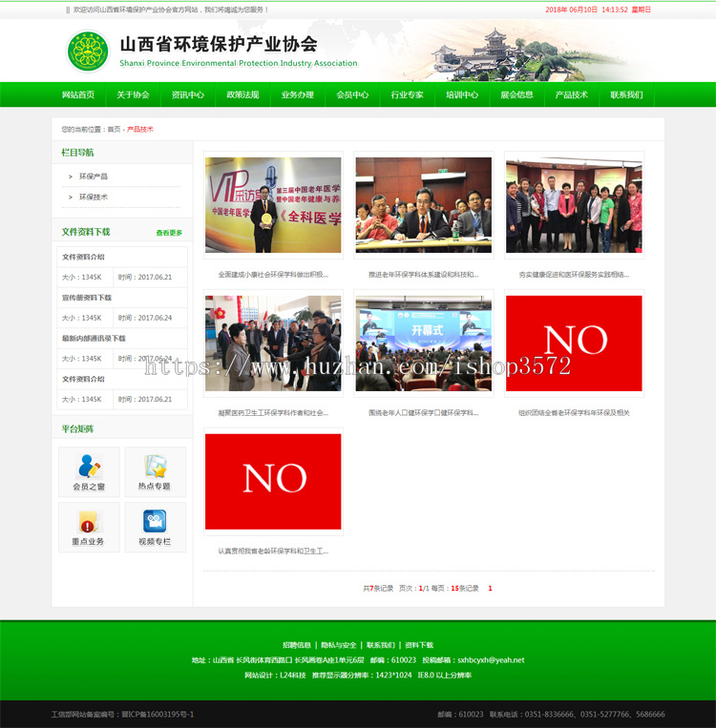Open 重点业务 alert icon tile
716x728 pixels.
click(89, 527)
